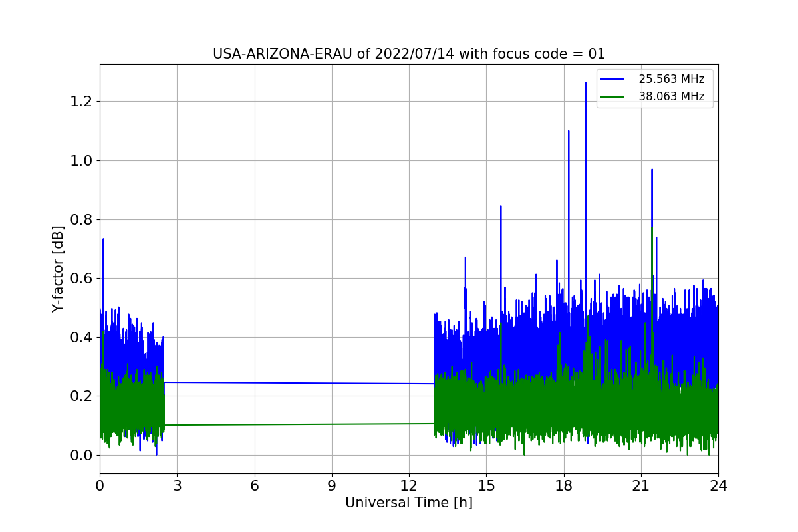The height and width of the screenshot is (532, 798).
Task: Click x-axis tick label 3
Action: pos(177,485)
